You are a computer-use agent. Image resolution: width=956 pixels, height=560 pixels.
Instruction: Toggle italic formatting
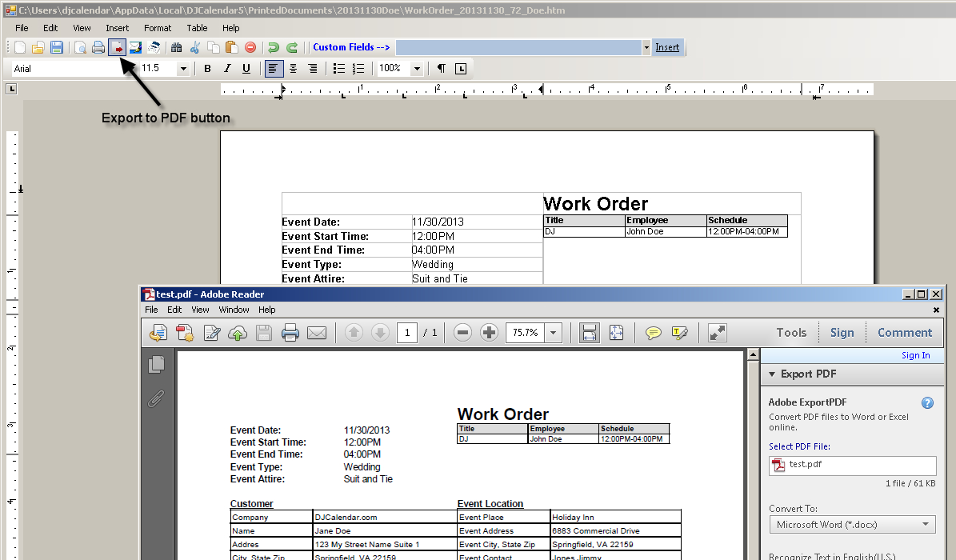(x=227, y=69)
